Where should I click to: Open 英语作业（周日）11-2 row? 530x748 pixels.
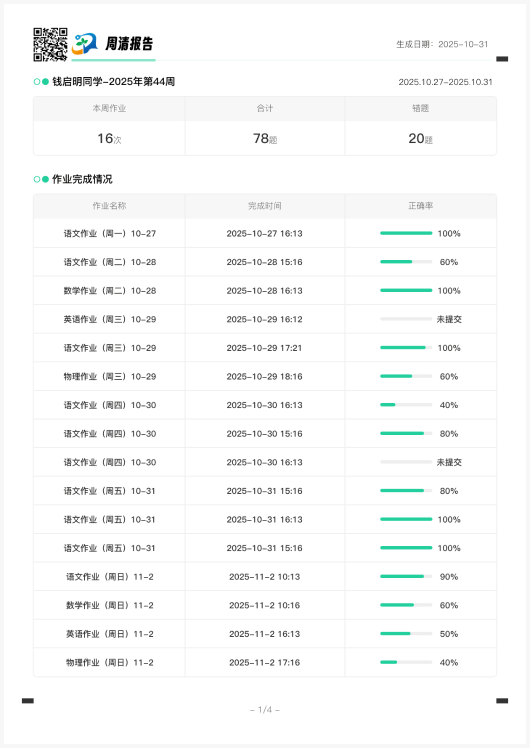coord(265,634)
